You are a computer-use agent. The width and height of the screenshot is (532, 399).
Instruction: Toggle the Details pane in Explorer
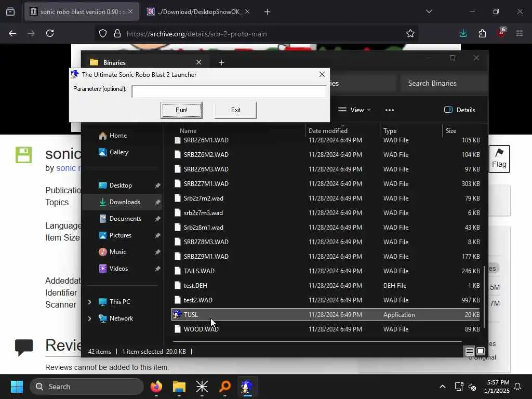[x=460, y=110]
